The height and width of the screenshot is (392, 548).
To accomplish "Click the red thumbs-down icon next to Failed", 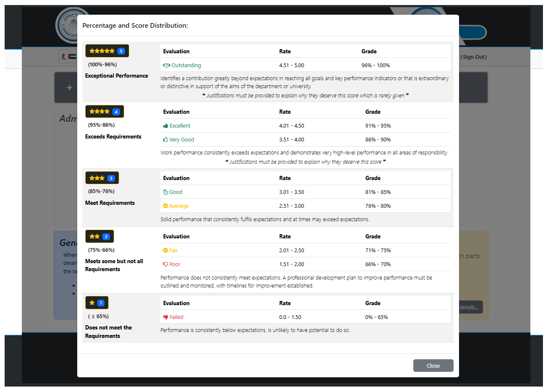I will point(166,317).
